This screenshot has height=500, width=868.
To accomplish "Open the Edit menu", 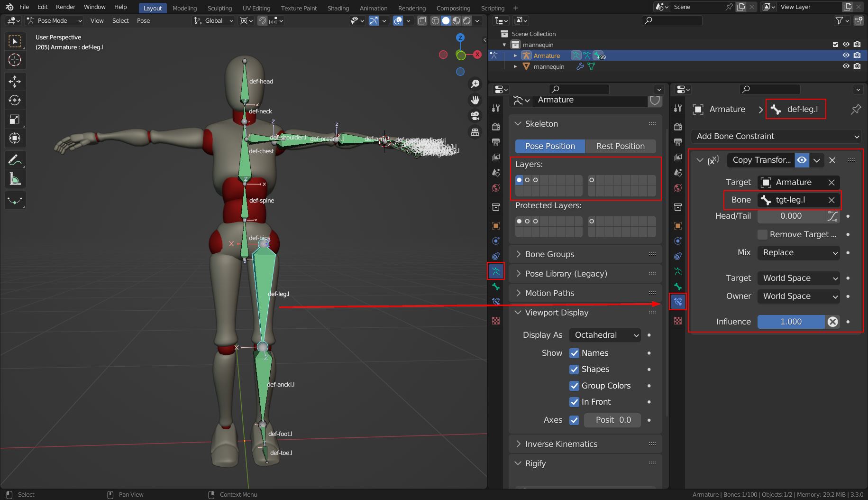I will [x=42, y=7].
